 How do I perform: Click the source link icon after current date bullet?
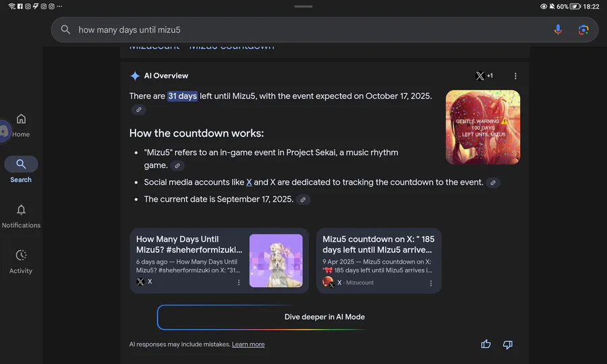click(303, 200)
